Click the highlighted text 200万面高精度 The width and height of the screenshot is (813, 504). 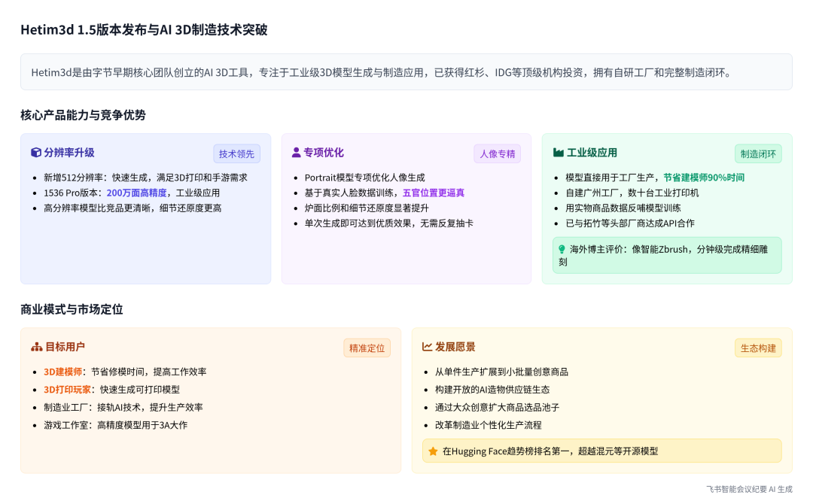tap(136, 193)
